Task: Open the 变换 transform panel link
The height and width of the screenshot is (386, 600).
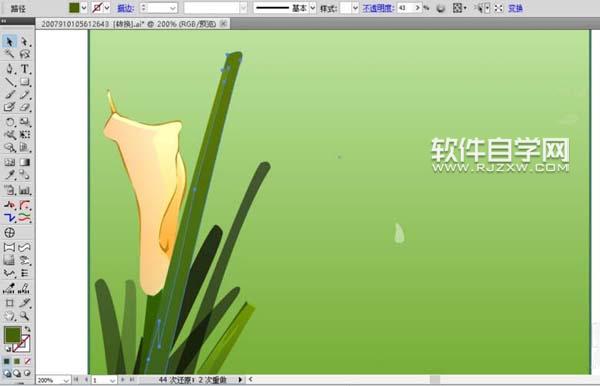Action: 515,8
